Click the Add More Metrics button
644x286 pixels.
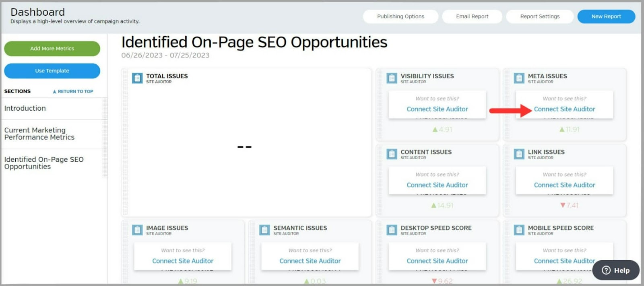pos(52,49)
